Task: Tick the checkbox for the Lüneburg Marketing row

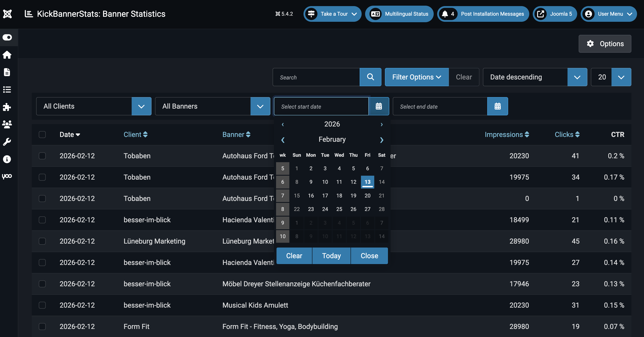Action: pyautogui.click(x=42, y=241)
